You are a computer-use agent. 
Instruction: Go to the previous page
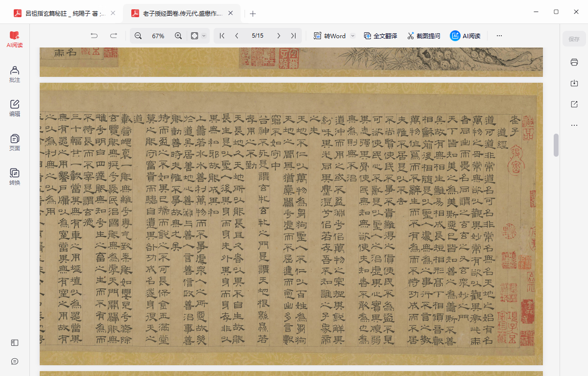click(237, 36)
